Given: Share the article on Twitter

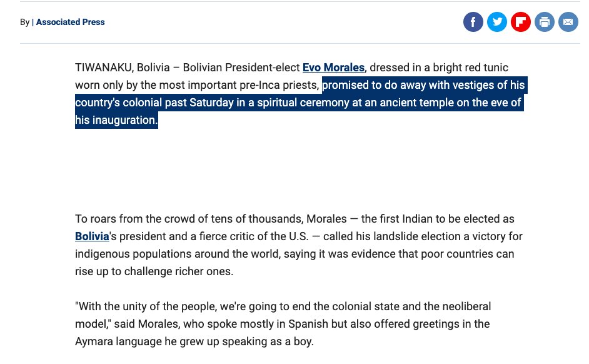Looking at the screenshot, I should click(x=497, y=23).
